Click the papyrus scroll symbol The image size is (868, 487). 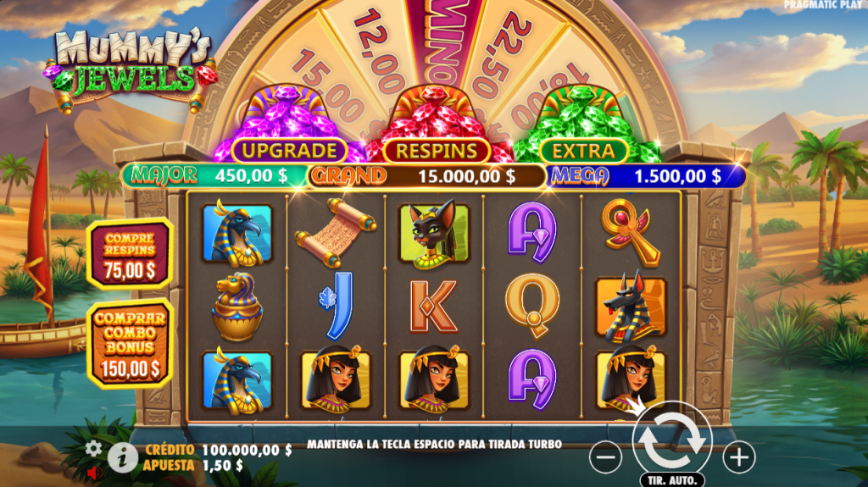pos(336,232)
